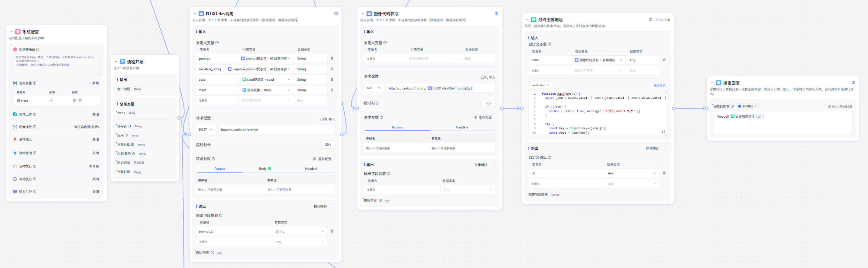
Task: Open the docs book icon on 最终图像地址
Action: point(650,20)
